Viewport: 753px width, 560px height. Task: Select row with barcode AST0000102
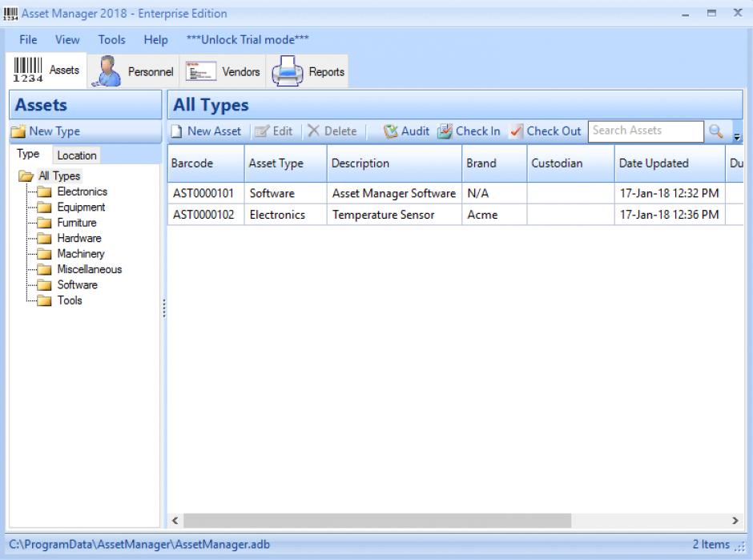click(455, 215)
